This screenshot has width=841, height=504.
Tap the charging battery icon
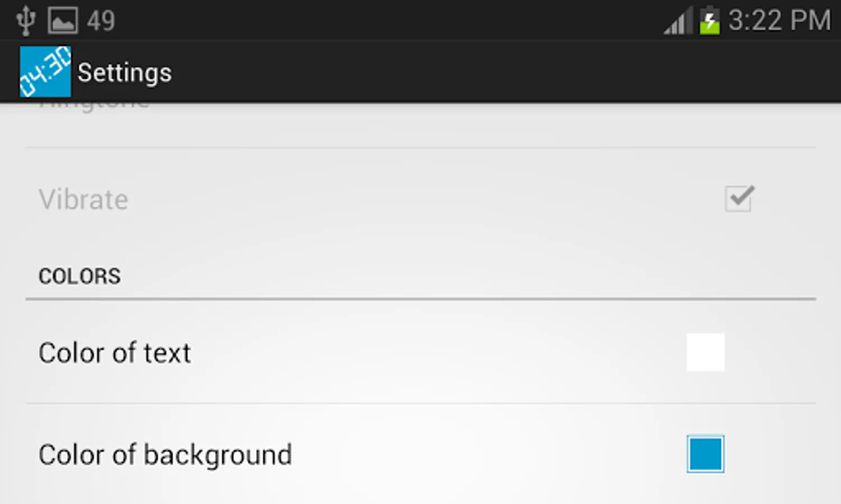coord(709,21)
